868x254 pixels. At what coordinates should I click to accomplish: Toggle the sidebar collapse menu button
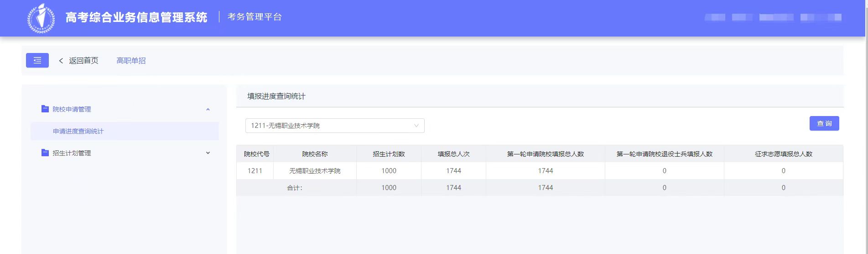(x=37, y=60)
